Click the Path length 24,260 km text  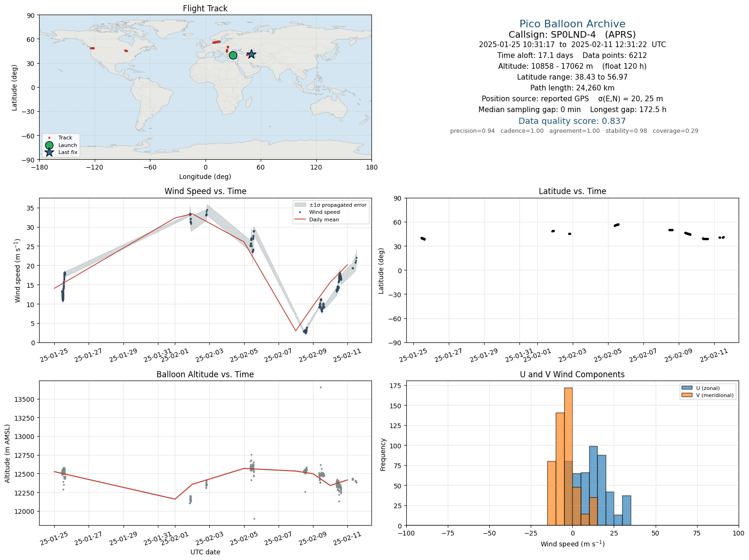tap(572, 88)
